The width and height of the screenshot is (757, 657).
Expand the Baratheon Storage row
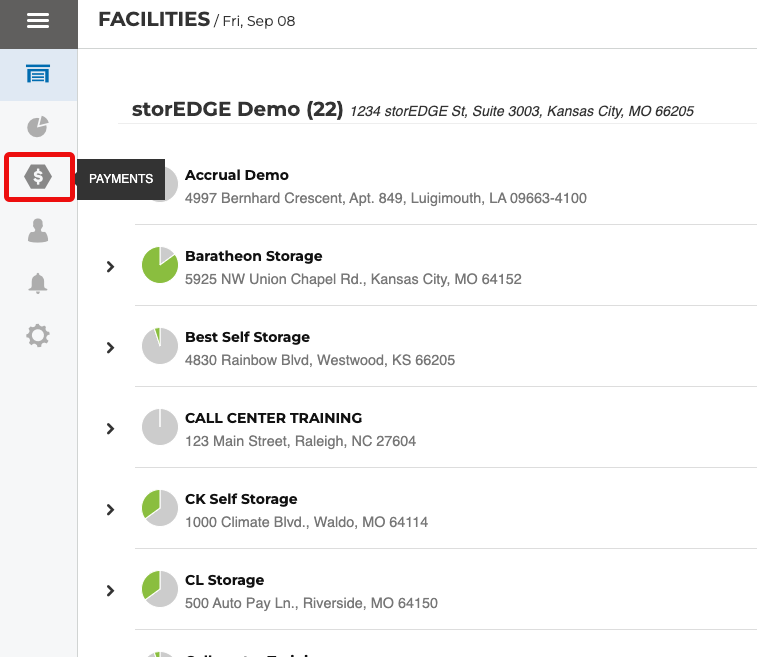111,267
